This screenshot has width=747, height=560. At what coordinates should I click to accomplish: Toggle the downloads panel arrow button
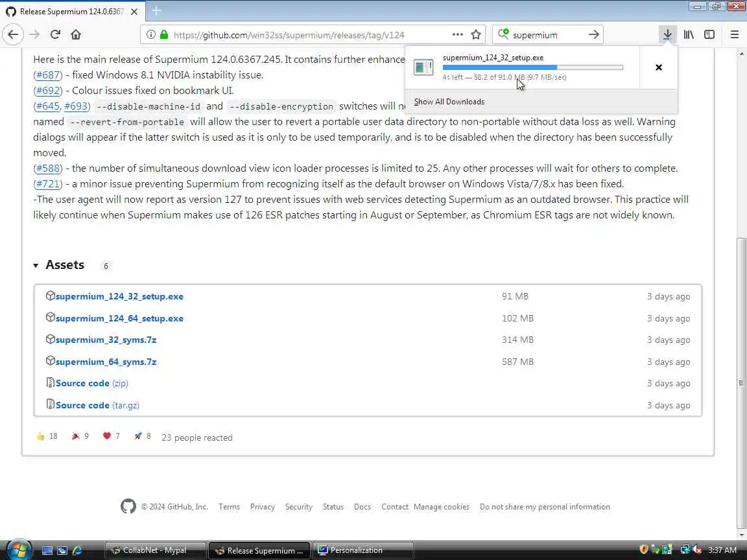(x=667, y=34)
